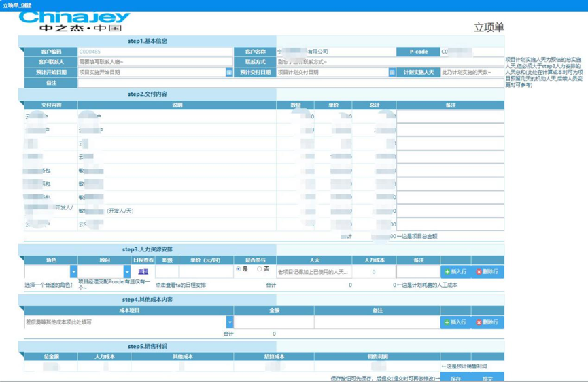Expand the 角色 dropdown arrow

tap(73, 271)
